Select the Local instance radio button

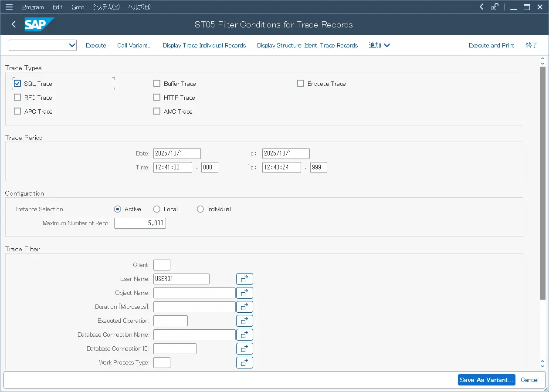coord(157,209)
